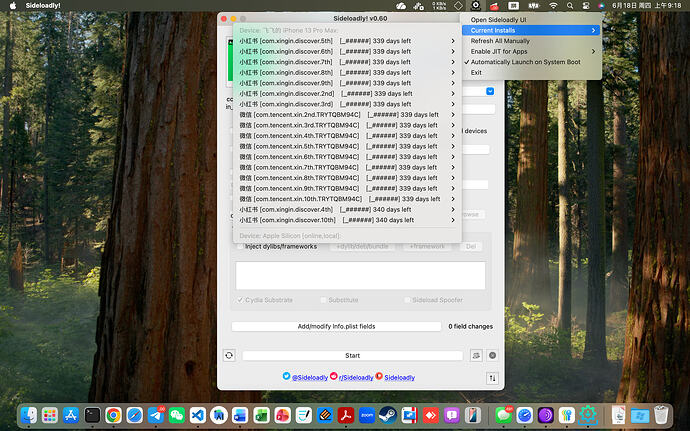Open Safari from the dock
This screenshot has height=431, width=690.
[134, 415]
